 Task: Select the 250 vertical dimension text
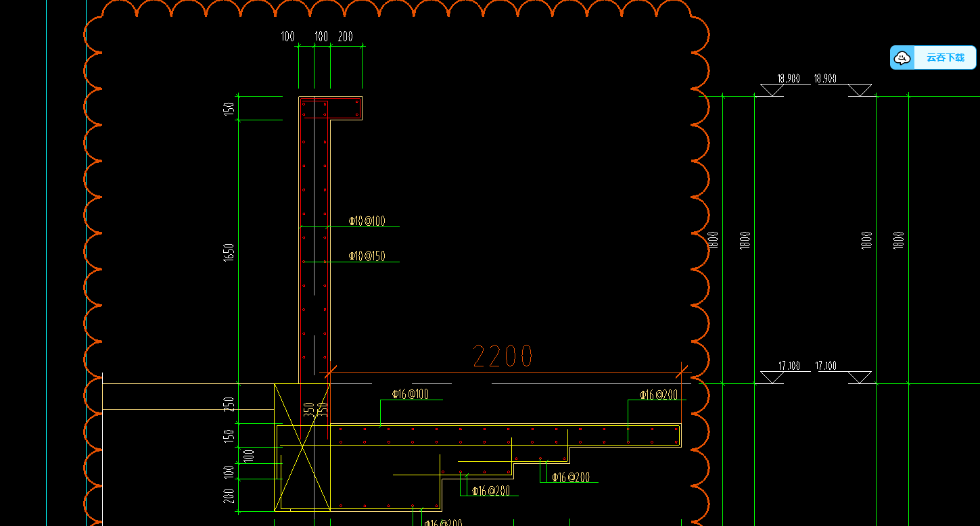tap(229, 404)
